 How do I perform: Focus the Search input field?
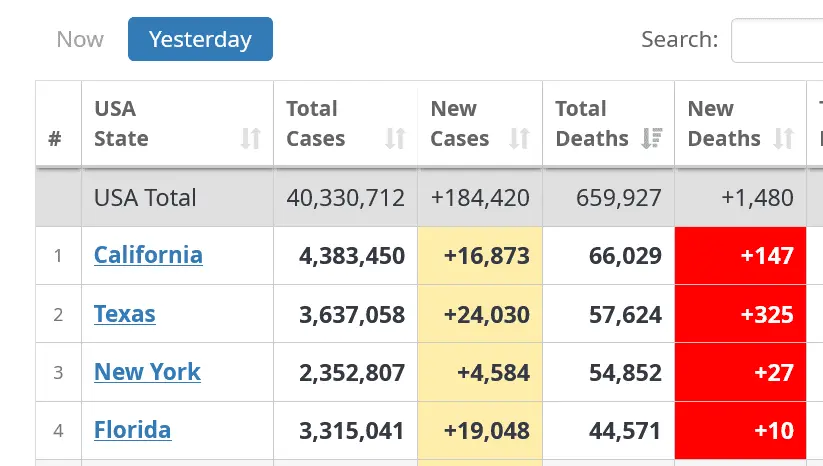pos(777,40)
